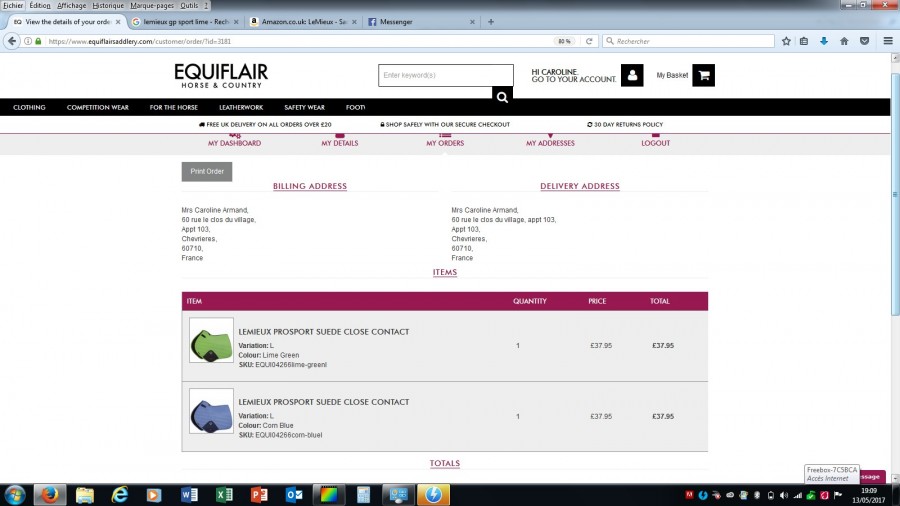Viewport: 900px width, 506px height.
Task: Bookmark this page with the star icon
Action: (786, 41)
